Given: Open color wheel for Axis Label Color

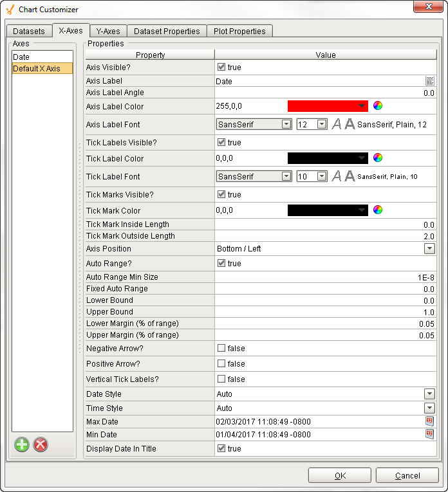Looking at the screenshot, I should point(378,105).
